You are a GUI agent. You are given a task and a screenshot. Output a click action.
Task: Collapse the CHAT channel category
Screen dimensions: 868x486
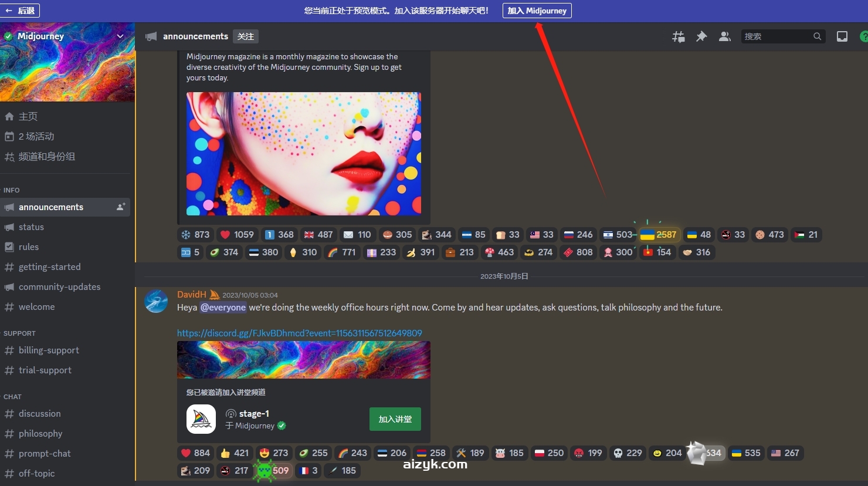pyautogui.click(x=12, y=397)
